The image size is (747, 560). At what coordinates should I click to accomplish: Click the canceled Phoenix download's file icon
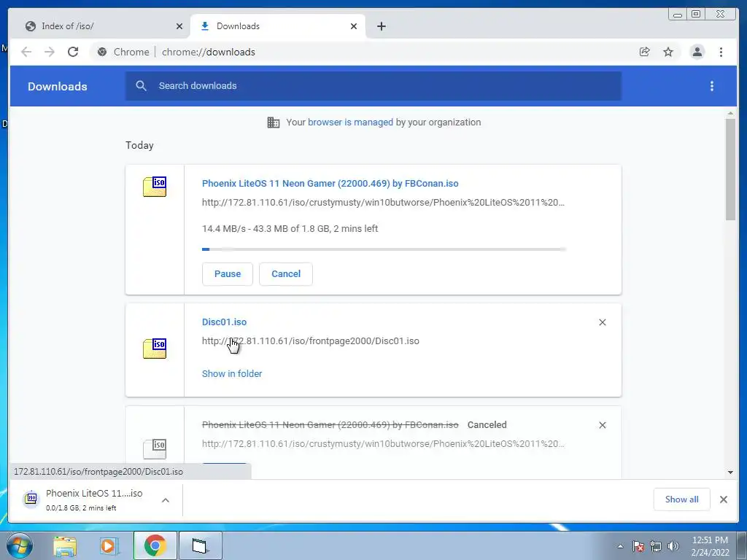click(x=155, y=448)
